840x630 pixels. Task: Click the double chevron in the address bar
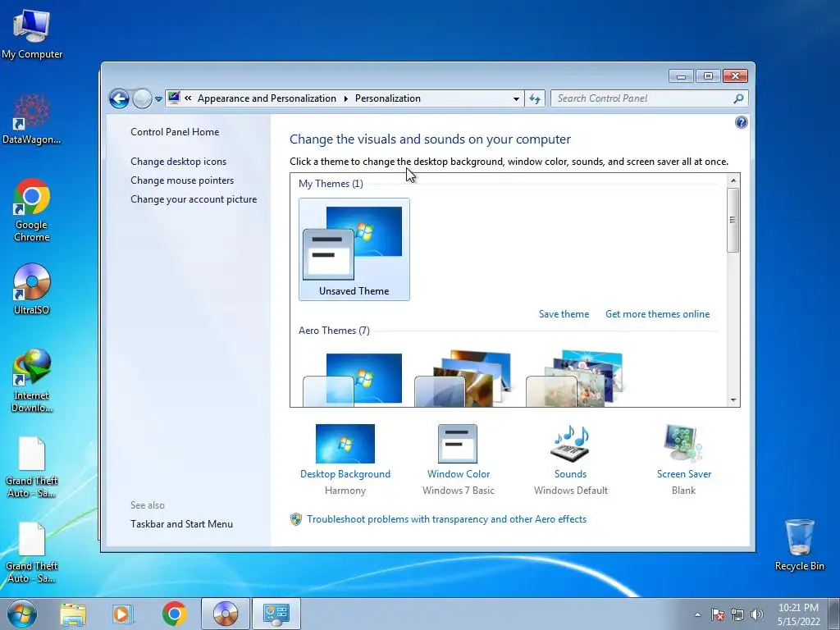pos(188,98)
